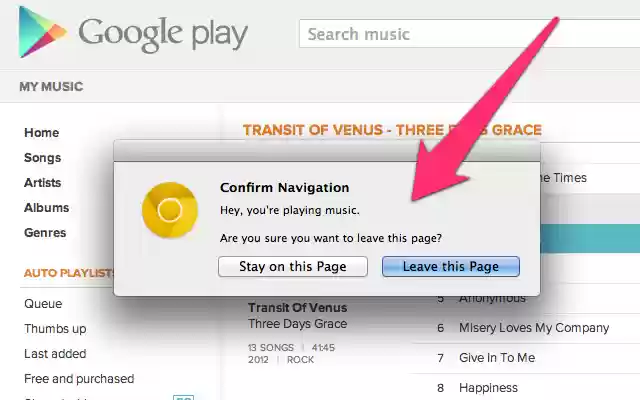Click album title 'Transit Of Venus'

click(x=298, y=307)
